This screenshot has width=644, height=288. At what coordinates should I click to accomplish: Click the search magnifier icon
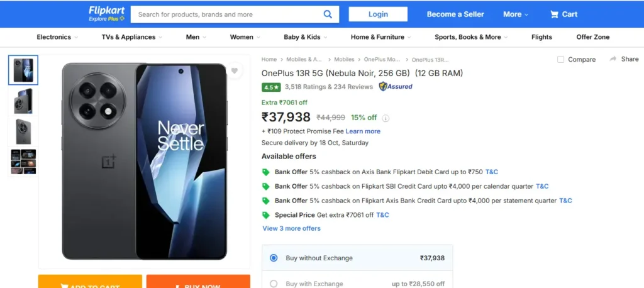pos(328,14)
